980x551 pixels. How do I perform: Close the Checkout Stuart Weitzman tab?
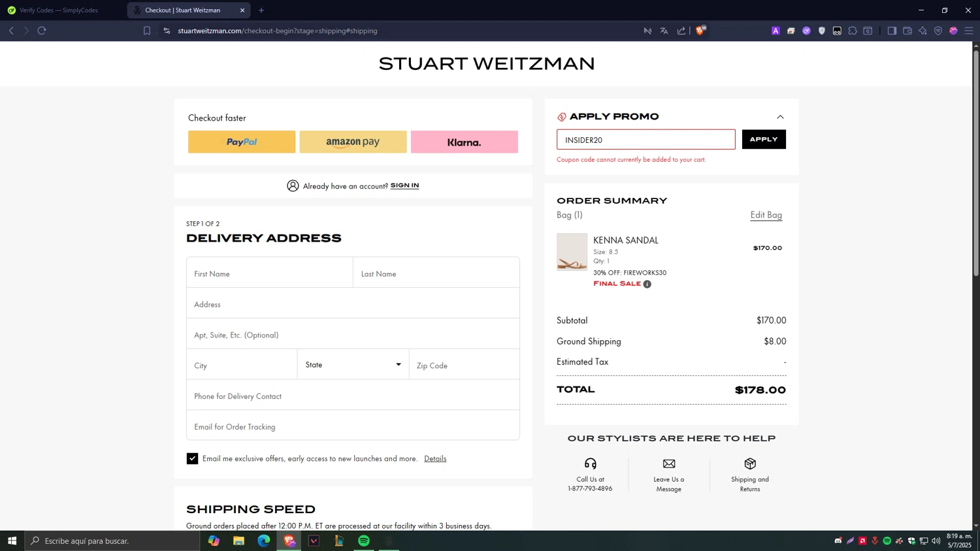(x=242, y=10)
